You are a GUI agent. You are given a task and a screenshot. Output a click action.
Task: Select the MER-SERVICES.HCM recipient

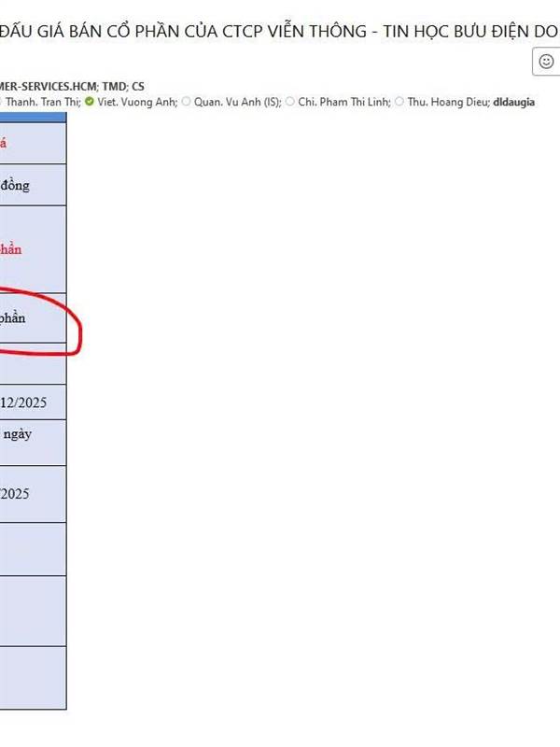[x=48, y=87]
